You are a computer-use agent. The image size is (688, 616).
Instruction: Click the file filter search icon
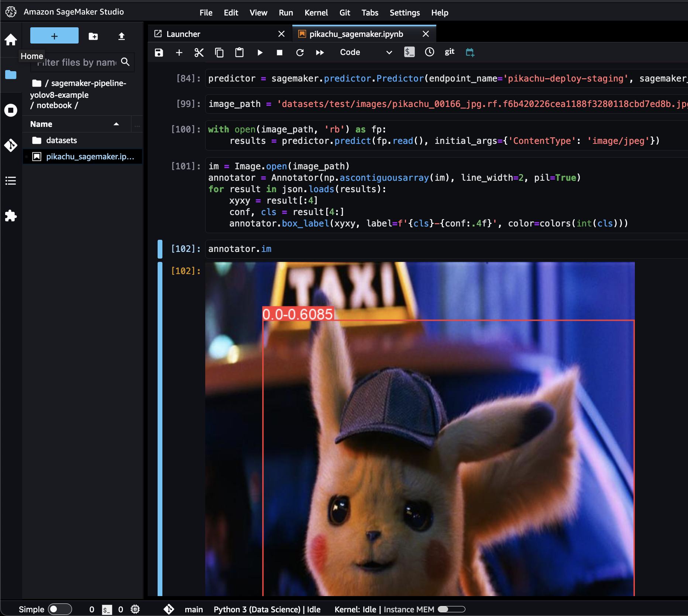click(x=125, y=62)
